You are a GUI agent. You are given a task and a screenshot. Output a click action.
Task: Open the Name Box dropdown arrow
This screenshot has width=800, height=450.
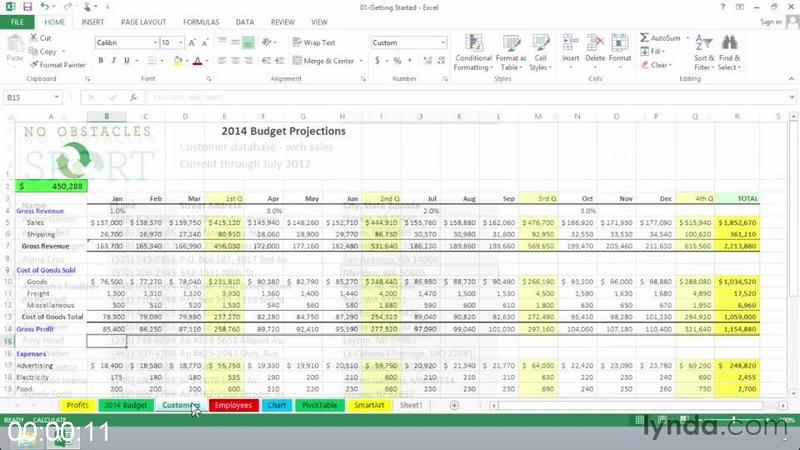tap(56, 97)
